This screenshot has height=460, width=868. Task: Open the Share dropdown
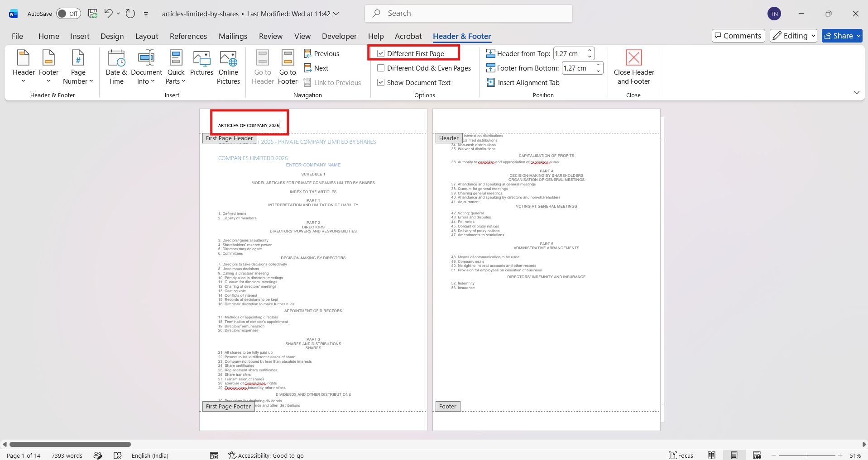858,36
